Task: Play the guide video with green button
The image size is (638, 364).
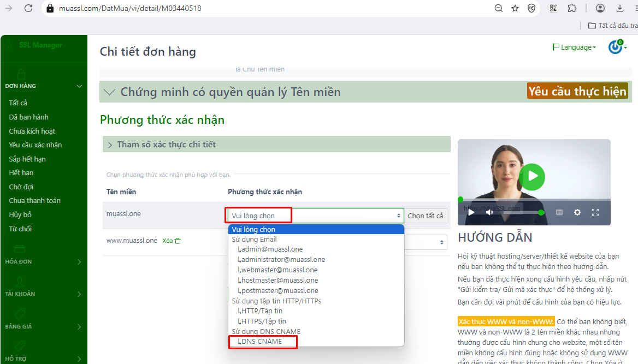Action: 532,177
